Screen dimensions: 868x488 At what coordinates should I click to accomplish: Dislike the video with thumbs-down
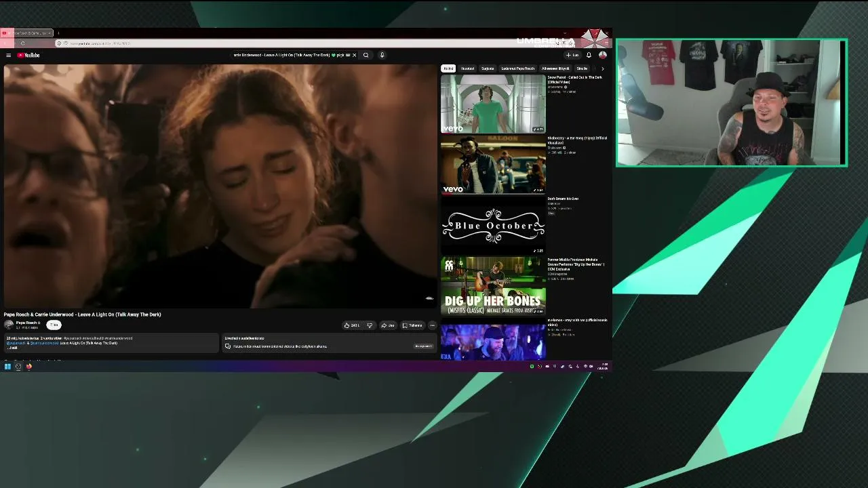pos(370,325)
